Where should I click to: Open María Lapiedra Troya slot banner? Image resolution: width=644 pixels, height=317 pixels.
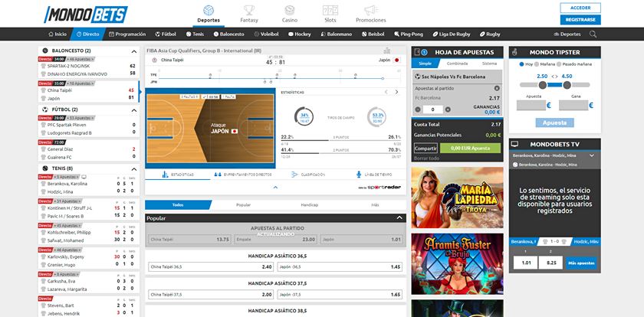(x=457, y=198)
